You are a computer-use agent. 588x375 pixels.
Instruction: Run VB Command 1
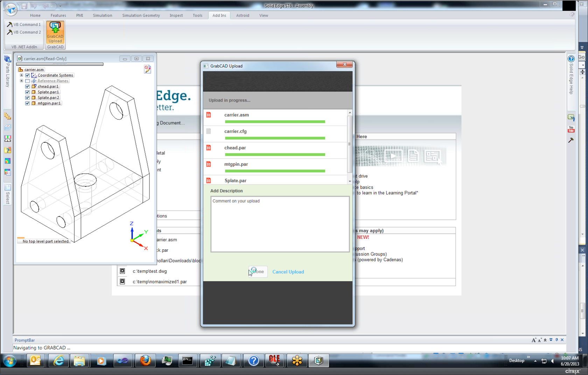pos(24,25)
